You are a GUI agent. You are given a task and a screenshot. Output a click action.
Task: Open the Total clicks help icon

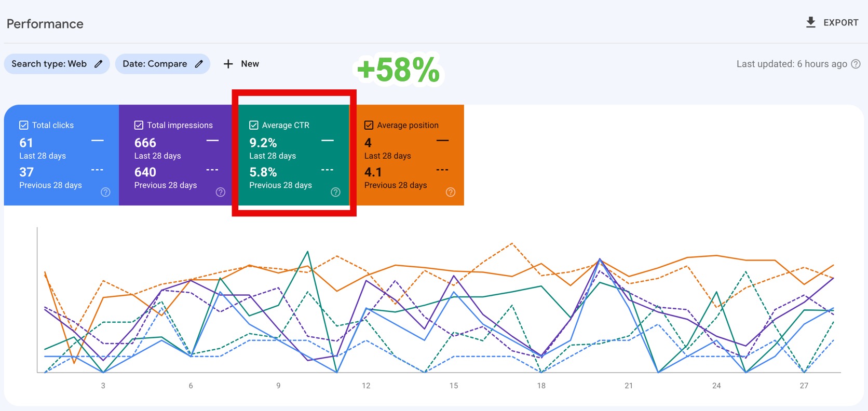tap(105, 192)
